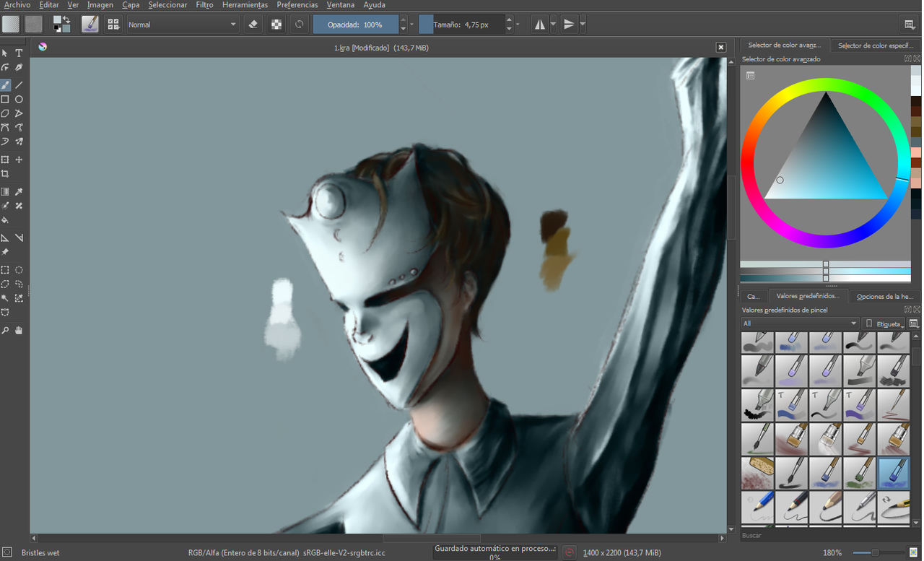Open the brush editor icon
The width and height of the screenshot is (924, 561).
pyautogui.click(x=90, y=24)
